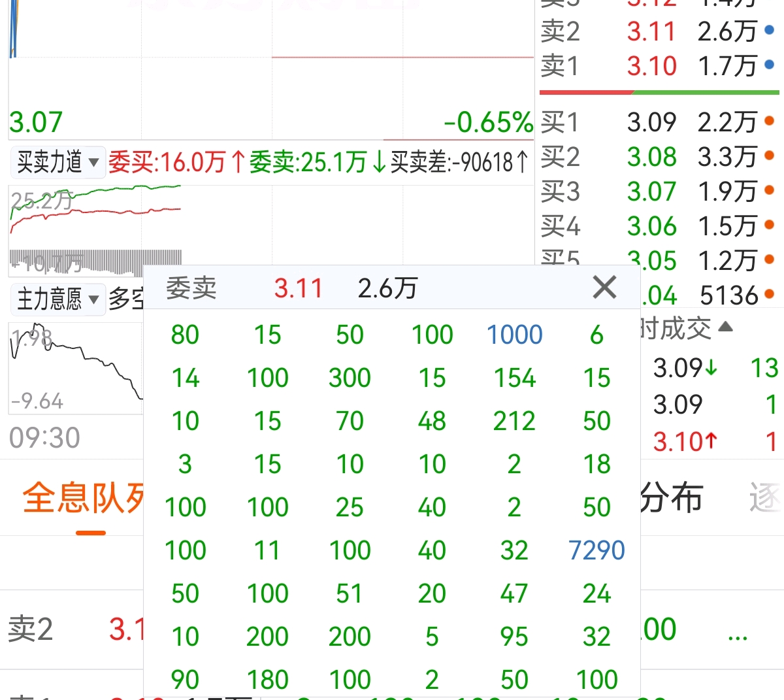Click the 买卖差:-90618 value
Image resolution: width=784 pixels, height=700 pixels.
459,162
